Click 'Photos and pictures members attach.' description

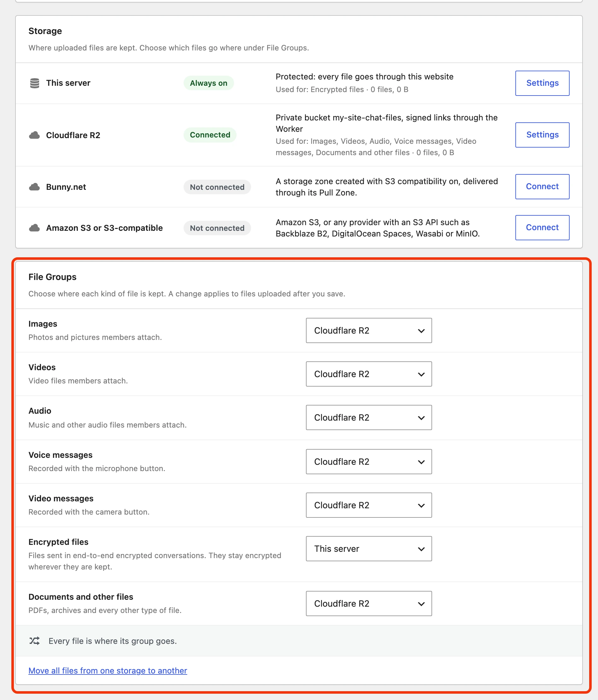click(x=95, y=337)
